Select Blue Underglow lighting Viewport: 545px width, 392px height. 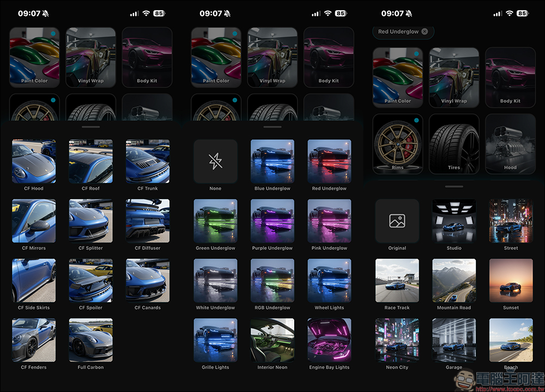tap(272, 161)
